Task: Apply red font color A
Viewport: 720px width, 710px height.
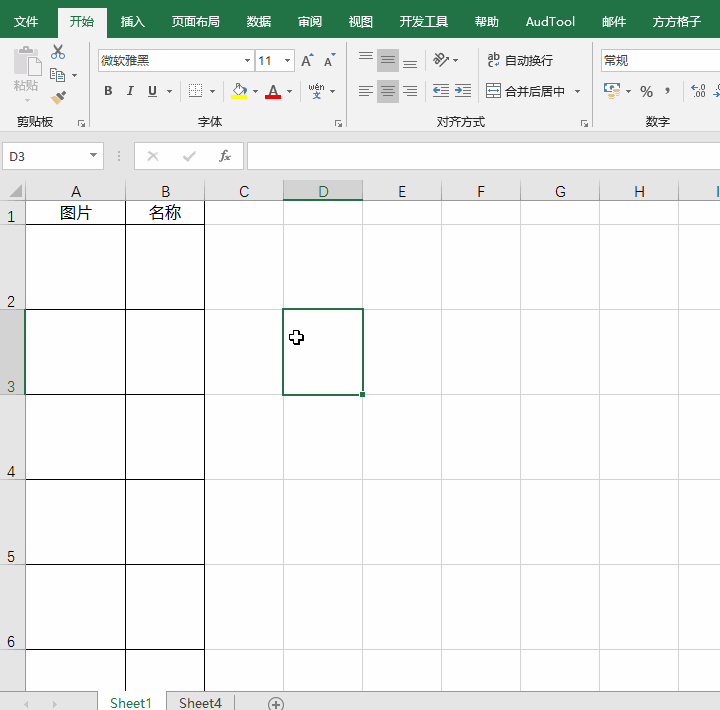Action: click(273, 91)
